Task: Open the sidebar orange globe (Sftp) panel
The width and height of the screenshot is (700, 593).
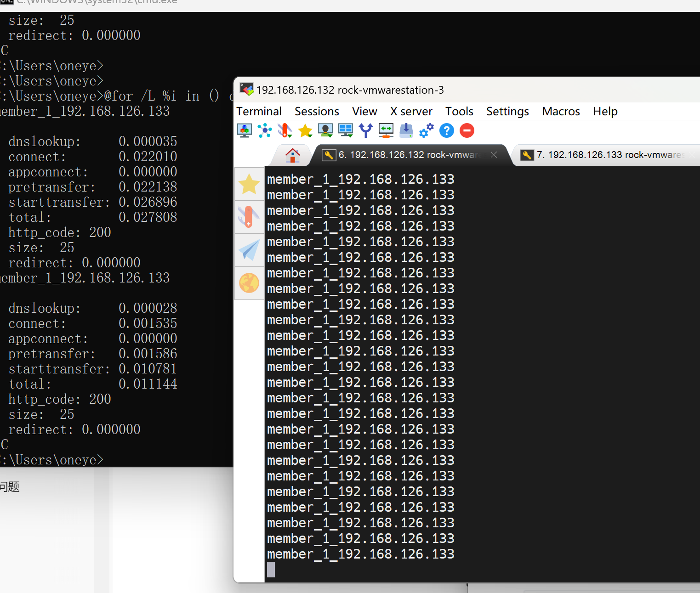Action: [x=249, y=283]
